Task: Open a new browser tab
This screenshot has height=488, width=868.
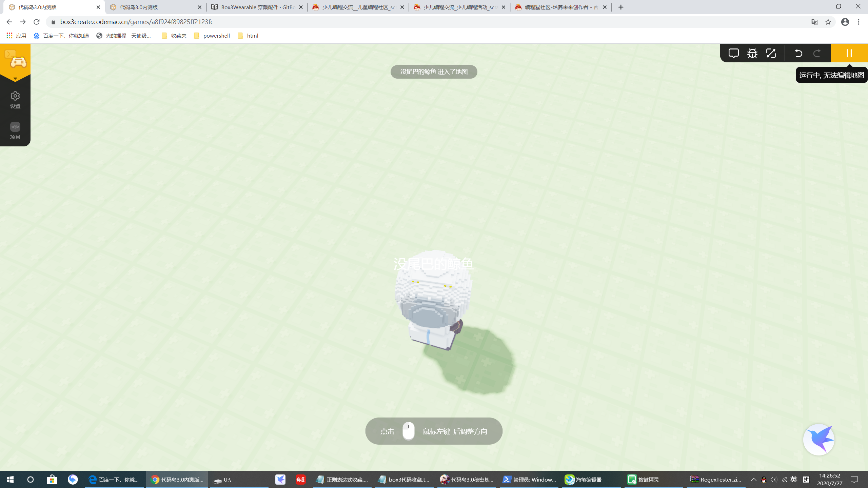Action: click(621, 7)
